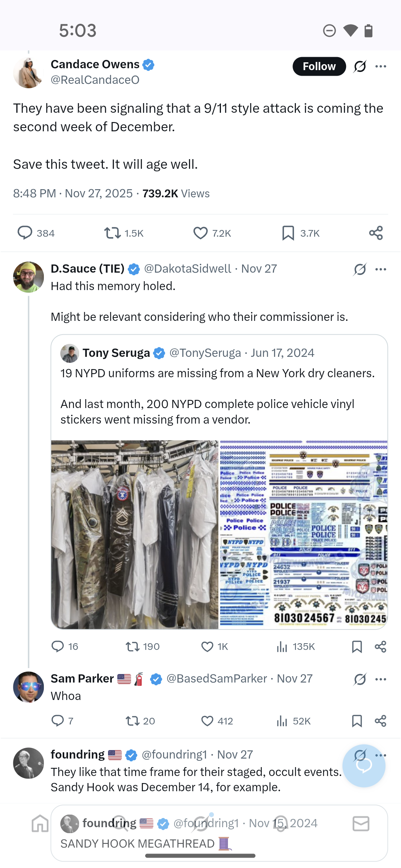Open Candace Owens' profile picture

[28, 73]
